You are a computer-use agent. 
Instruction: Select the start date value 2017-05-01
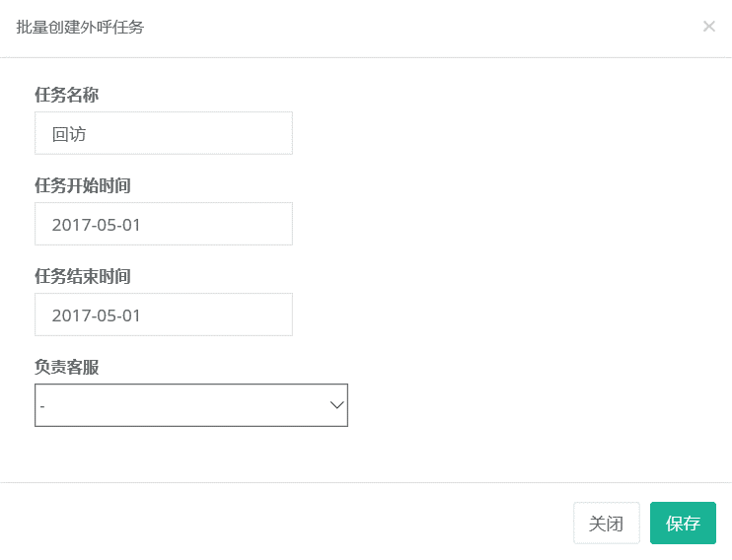(96, 225)
